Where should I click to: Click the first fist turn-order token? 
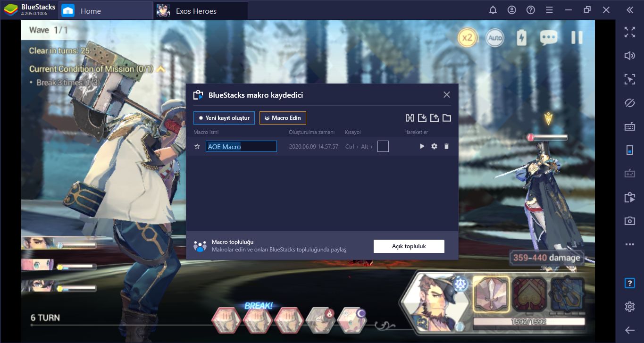pos(226,320)
